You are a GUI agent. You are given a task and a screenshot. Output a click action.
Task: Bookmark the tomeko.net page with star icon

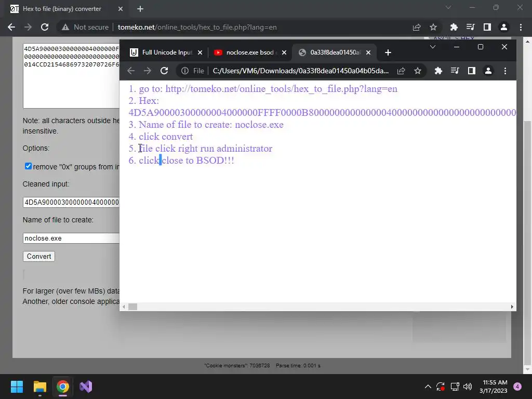tap(433, 27)
